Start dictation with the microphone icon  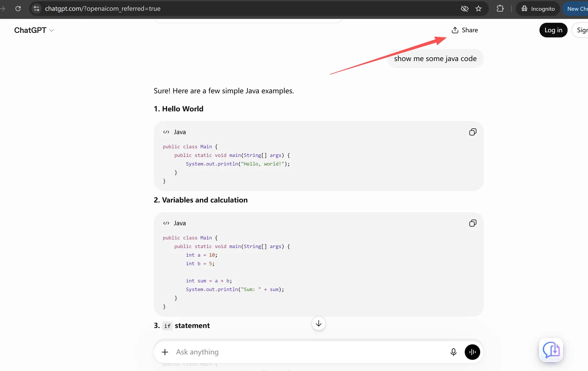pyautogui.click(x=453, y=352)
